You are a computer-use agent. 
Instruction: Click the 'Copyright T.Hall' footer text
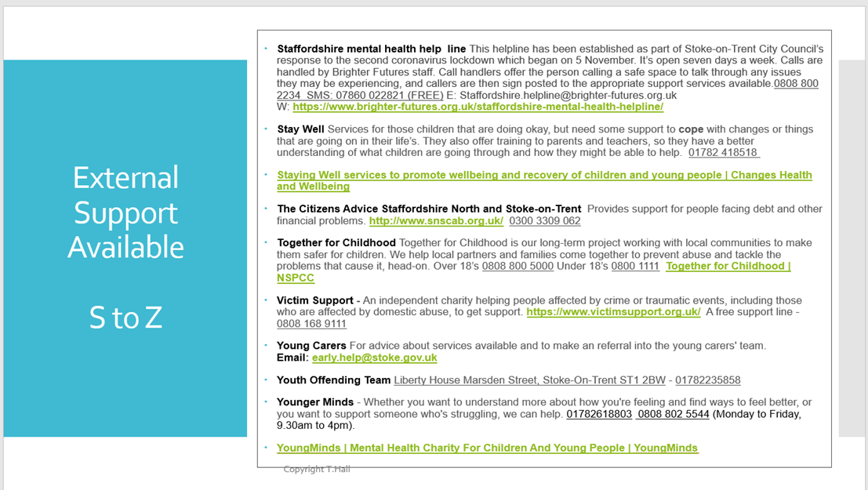[317, 470]
